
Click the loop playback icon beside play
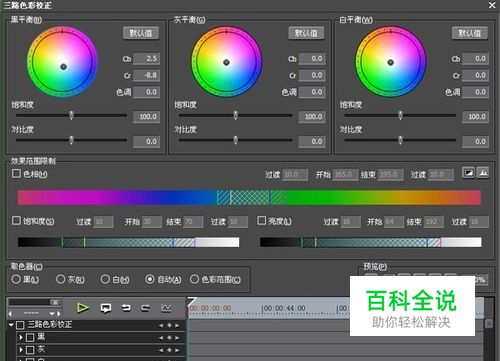(106, 308)
